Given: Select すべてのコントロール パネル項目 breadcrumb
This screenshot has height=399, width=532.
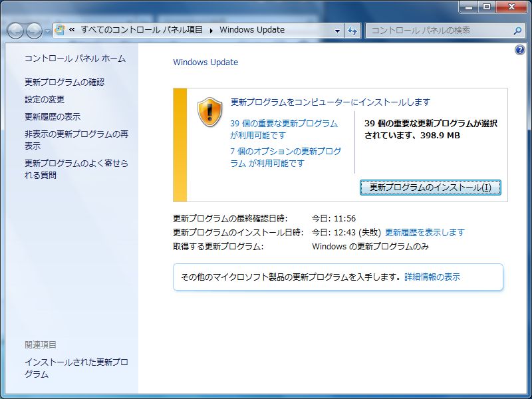Looking at the screenshot, I should pyautogui.click(x=142, y=30).
